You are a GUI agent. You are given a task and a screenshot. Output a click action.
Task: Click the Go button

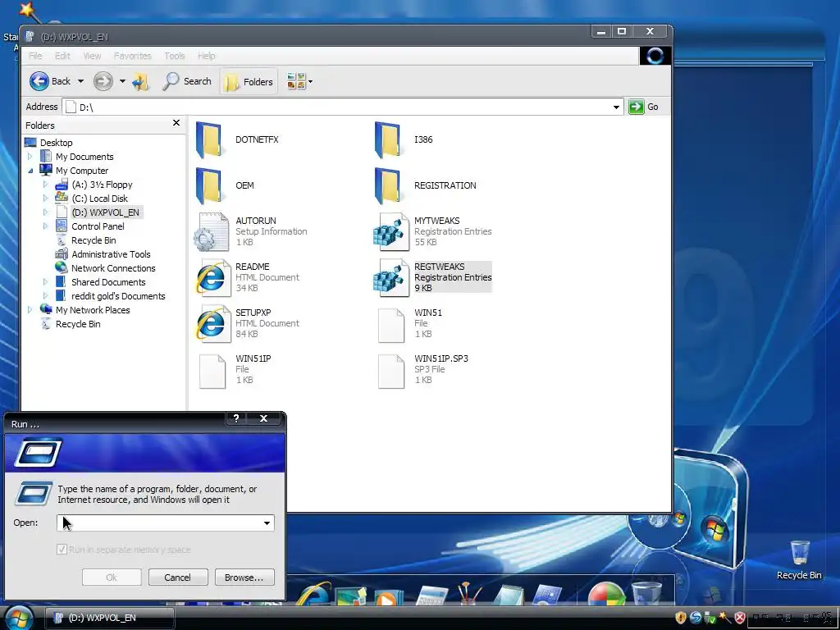click(644, 107)
